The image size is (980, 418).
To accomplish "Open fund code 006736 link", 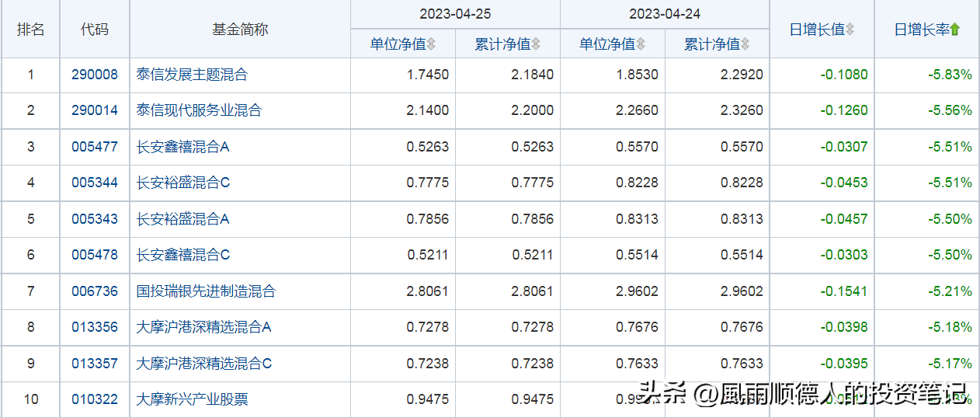I will (x=95, y=291).
